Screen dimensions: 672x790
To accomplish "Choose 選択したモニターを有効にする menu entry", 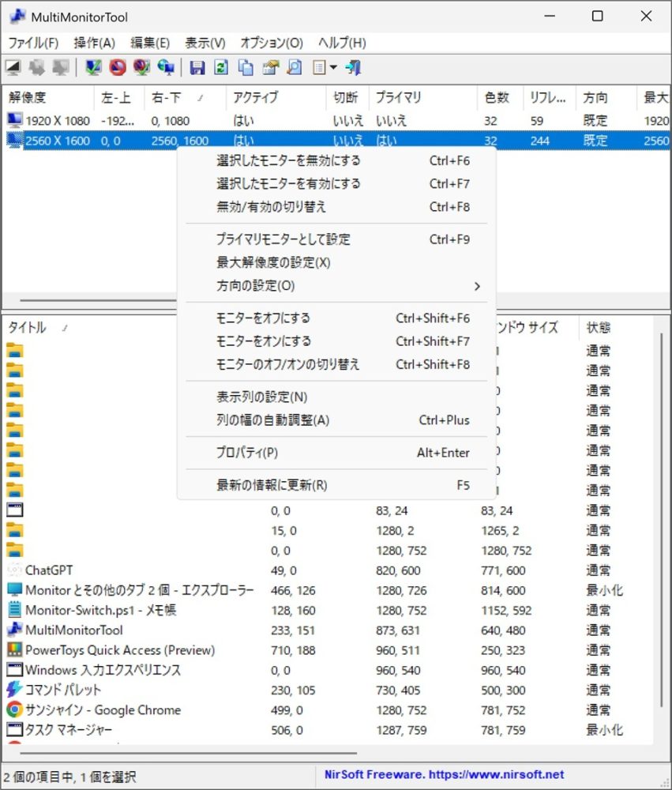I will [x=336, y=184].
